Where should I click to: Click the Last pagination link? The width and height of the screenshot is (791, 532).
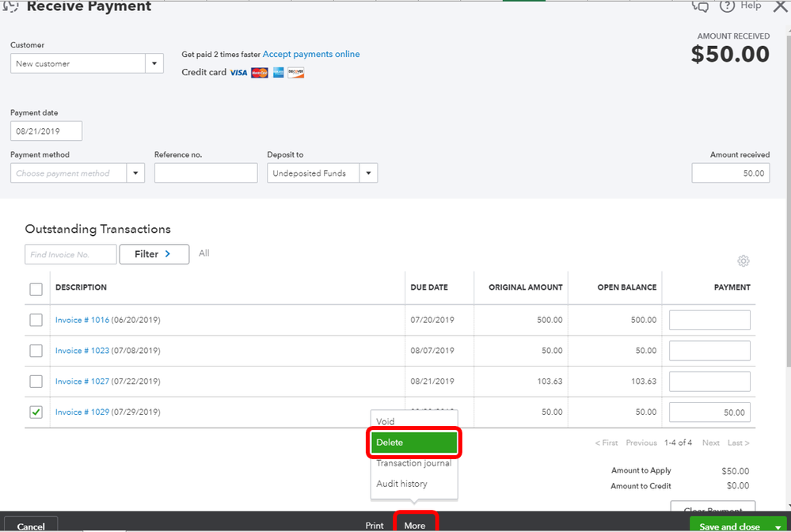click(739, 443)
